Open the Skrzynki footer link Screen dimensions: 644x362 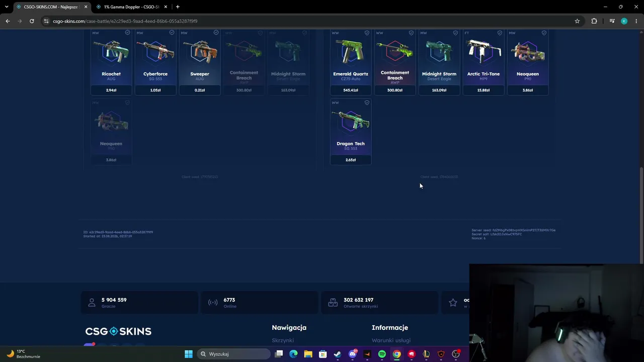(x=283, y=340)
